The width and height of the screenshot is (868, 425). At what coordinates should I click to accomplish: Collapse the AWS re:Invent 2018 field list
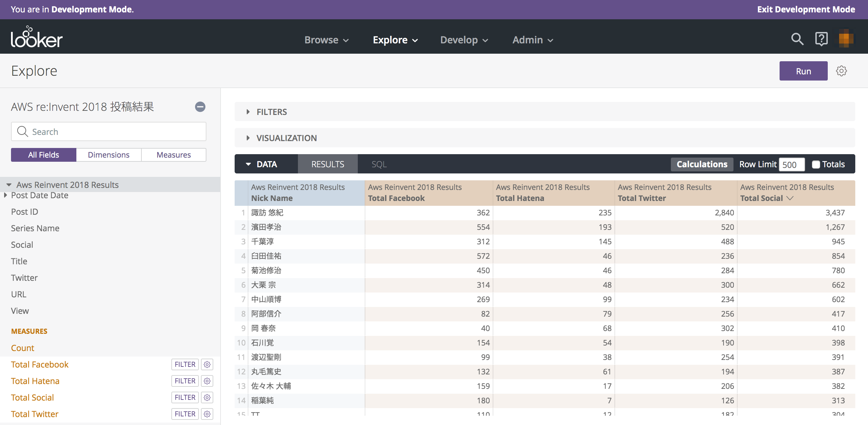click(200, 107)
